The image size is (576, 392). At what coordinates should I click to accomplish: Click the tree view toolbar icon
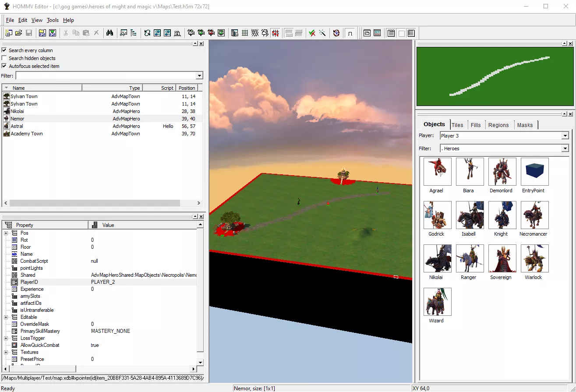134,33
